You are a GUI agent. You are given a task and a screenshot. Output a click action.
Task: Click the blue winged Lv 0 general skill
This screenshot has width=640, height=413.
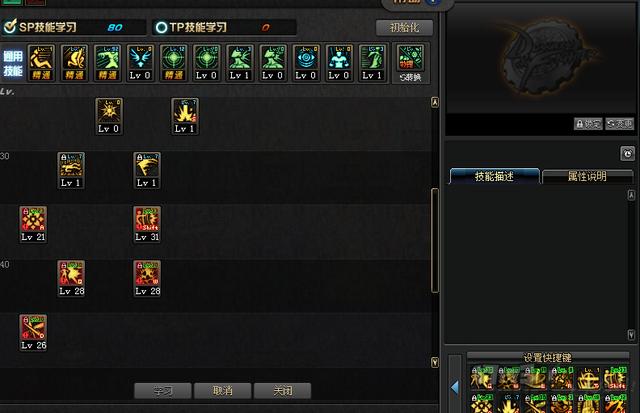(140, 63)
